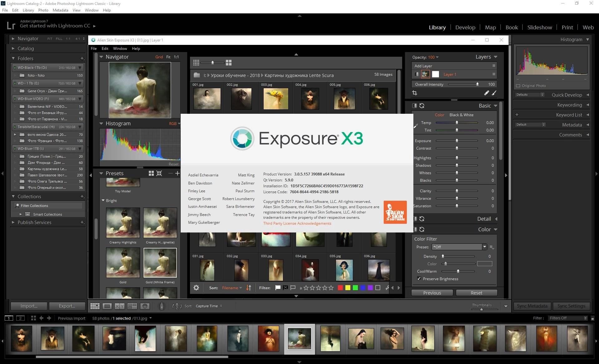599x364 pixels.
Task: Pick up the Painter spray can tool
Action: 162,306
